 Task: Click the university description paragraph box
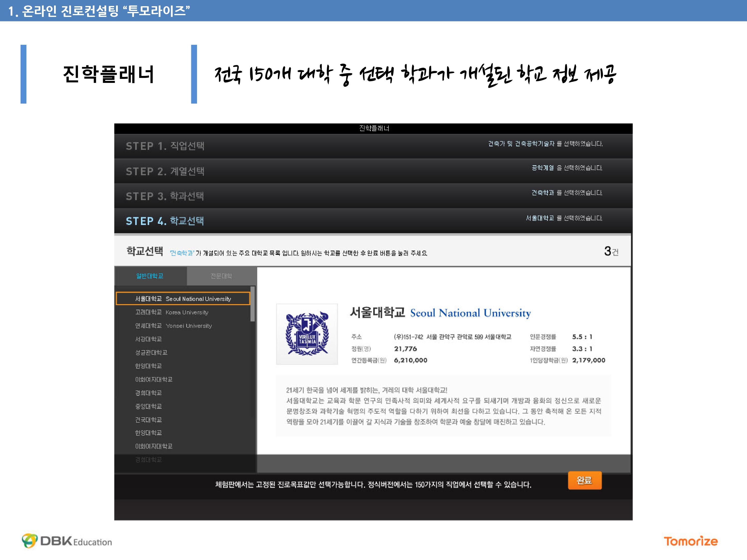(443, 406)
